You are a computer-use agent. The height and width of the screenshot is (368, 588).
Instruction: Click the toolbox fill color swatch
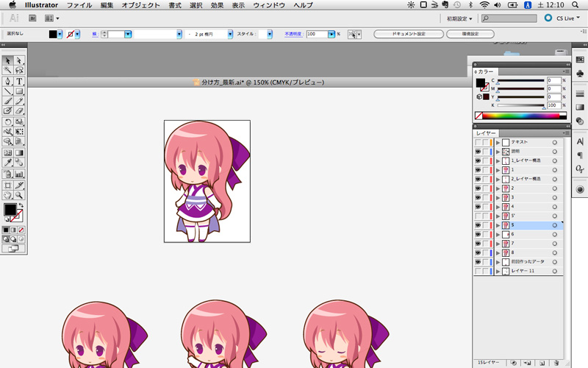10,210
